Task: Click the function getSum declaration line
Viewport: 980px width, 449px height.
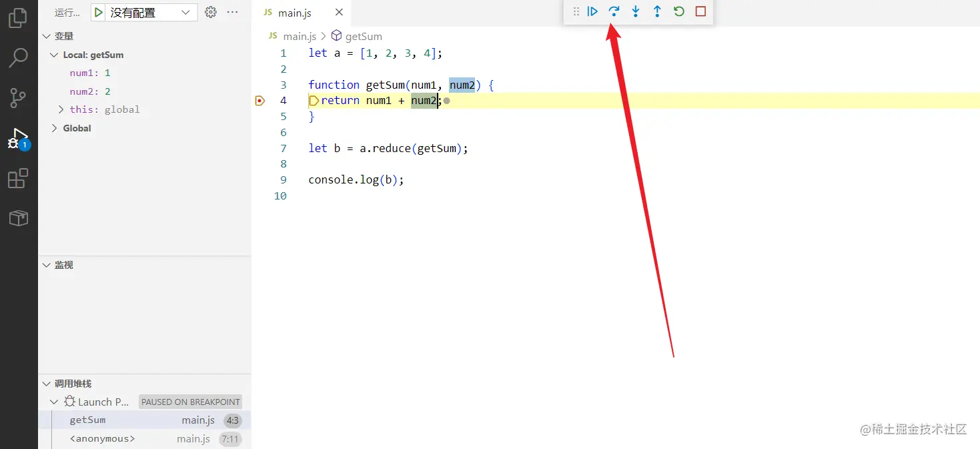Action: click(401, 85)
